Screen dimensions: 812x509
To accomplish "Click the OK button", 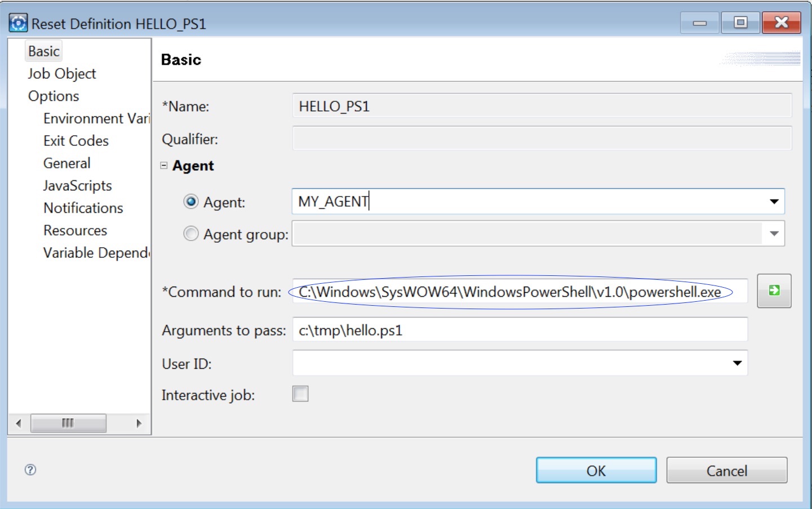I will pyautogui.click(x=596, y=470).
